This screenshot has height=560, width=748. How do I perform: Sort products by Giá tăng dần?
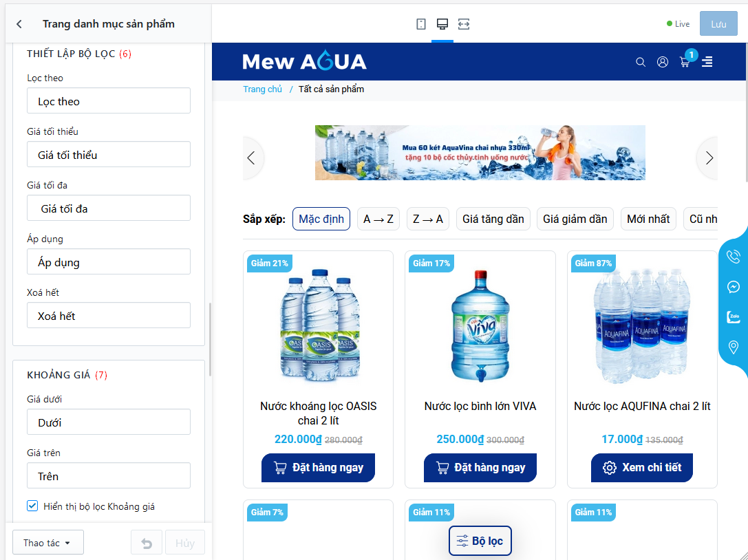point(493,219)
